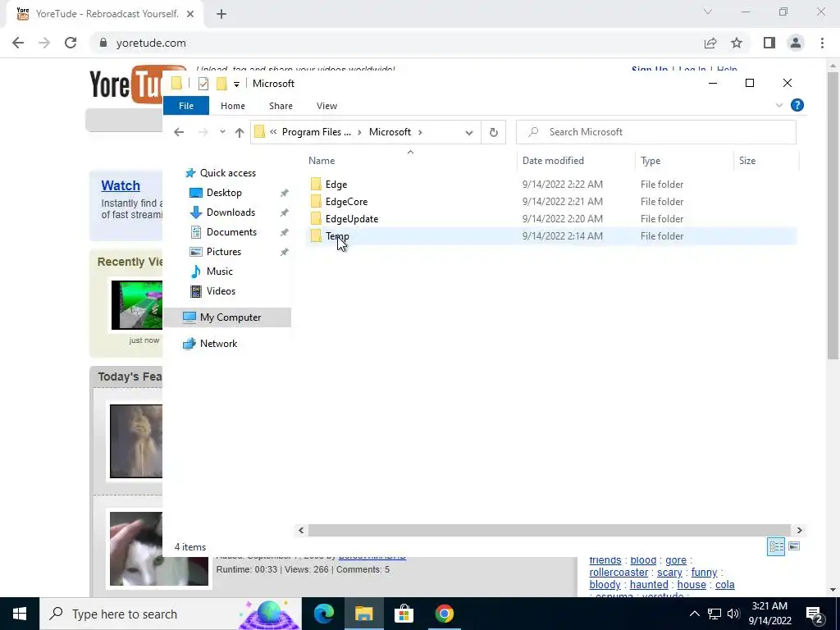Sort by the Name column header
Screen dimensions: 840x630
pyautogui.click(x=322, y=161)
